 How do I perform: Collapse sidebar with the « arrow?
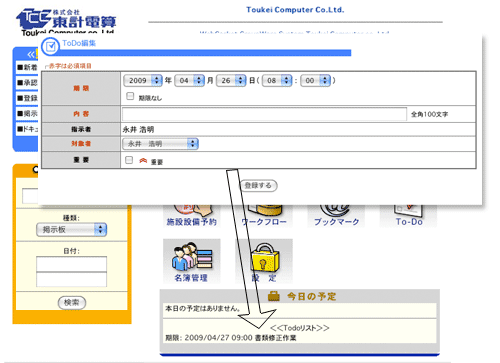coord(31,54)
